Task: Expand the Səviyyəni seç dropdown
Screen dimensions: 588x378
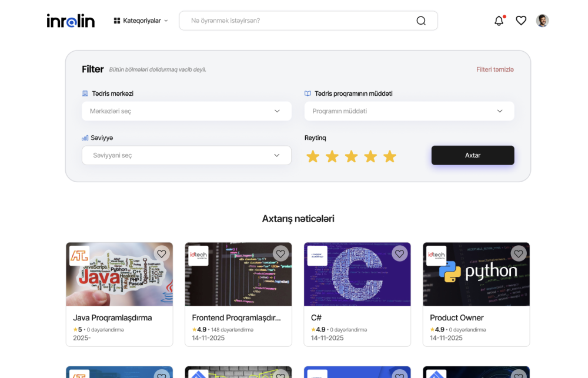Action: pyautogui.click(x=186, y=155)
